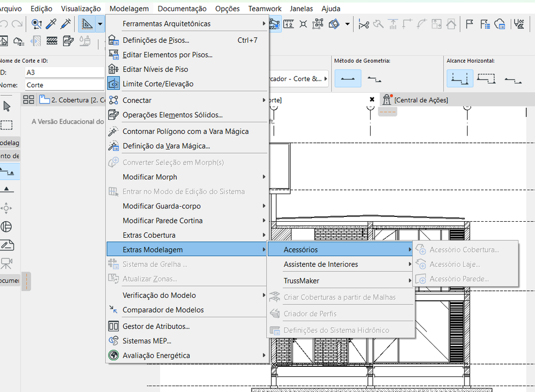Toggle the staggered line geometry method
Viewport: 535px width, 392px height.
point(374,79)
